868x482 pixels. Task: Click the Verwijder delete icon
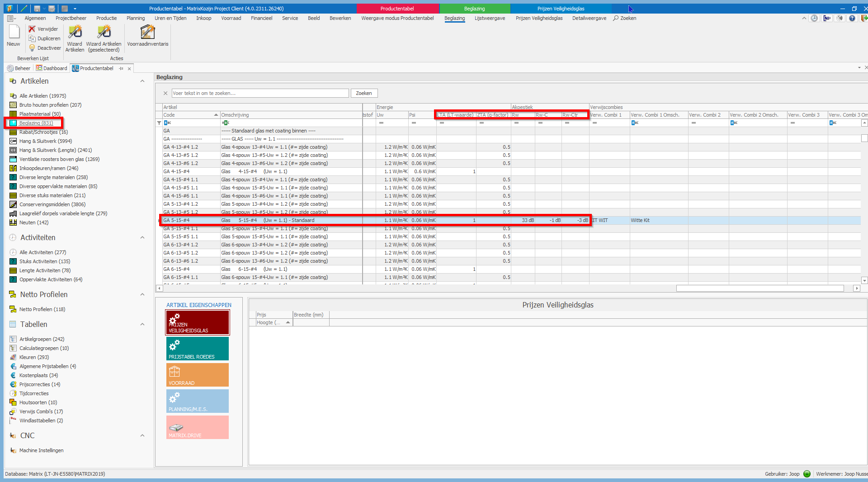click(32, 29)
